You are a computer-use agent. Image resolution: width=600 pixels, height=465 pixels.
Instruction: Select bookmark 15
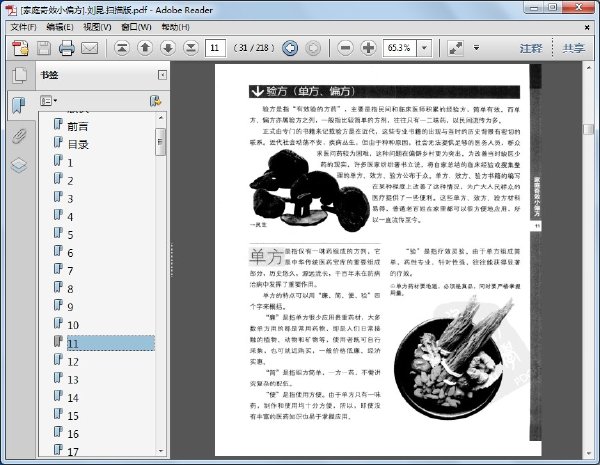point(73,416)
